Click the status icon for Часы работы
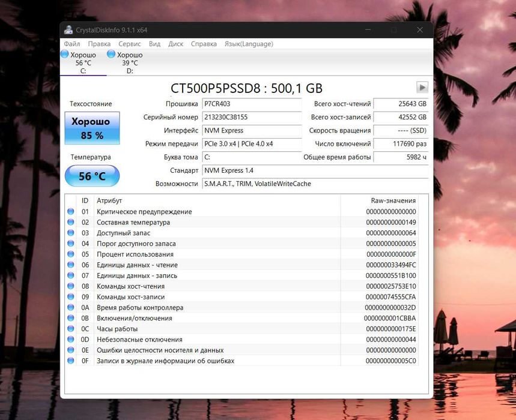Viewport: 516px width, 420px height. [x=71, y=329]
